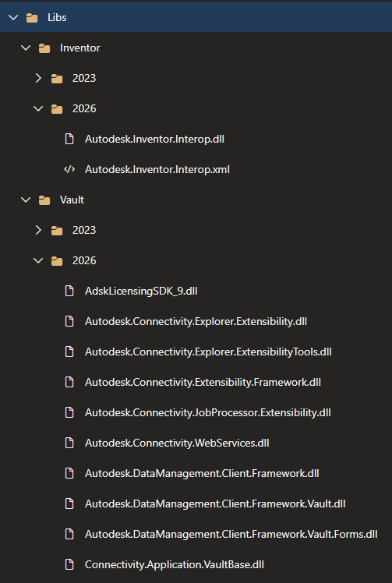The image size is (392, 583).
Task: Select Autodesk.Connectivity.Explorer.Extensibility.dll file name
Action: [x=196, y=321]
